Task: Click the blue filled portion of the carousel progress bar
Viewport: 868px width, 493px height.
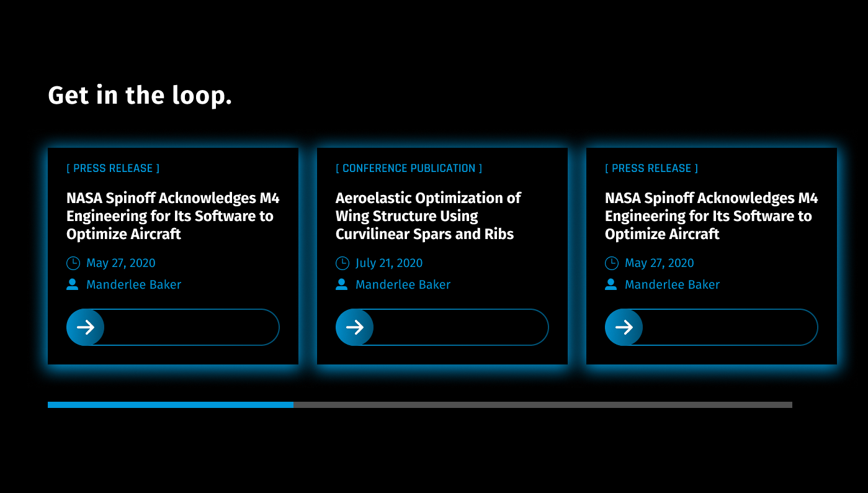Action: click(171, 405)
